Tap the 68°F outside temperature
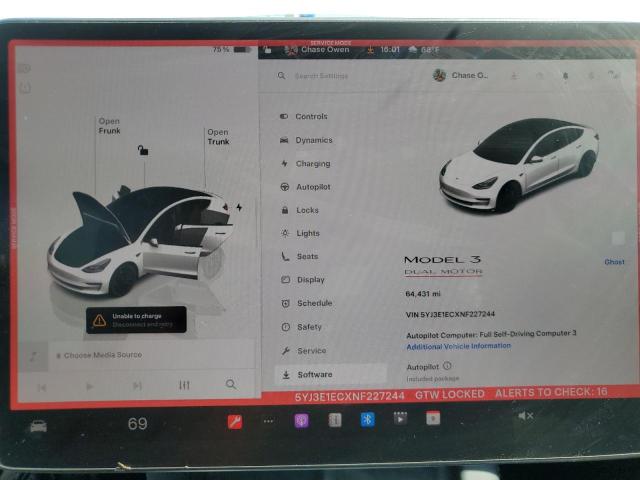Image resolution: width=640 pixels, height=480 pixels. (424, 50)
